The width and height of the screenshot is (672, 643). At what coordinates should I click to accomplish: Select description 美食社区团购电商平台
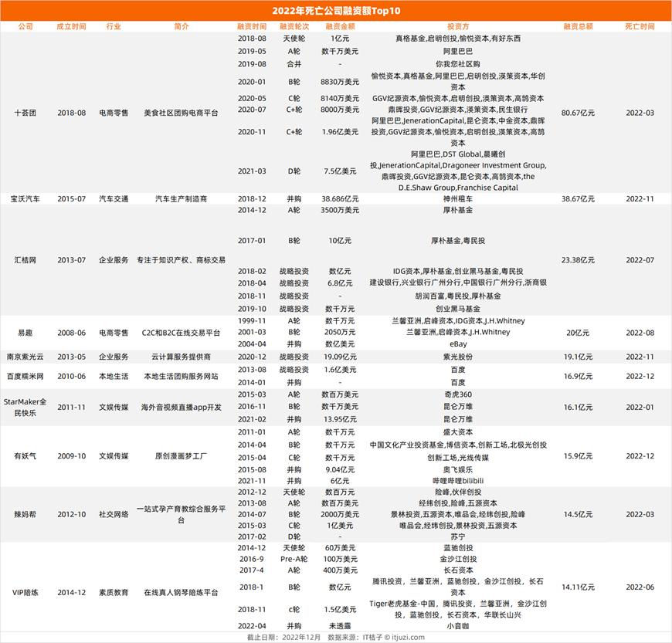tap(182, 113)
